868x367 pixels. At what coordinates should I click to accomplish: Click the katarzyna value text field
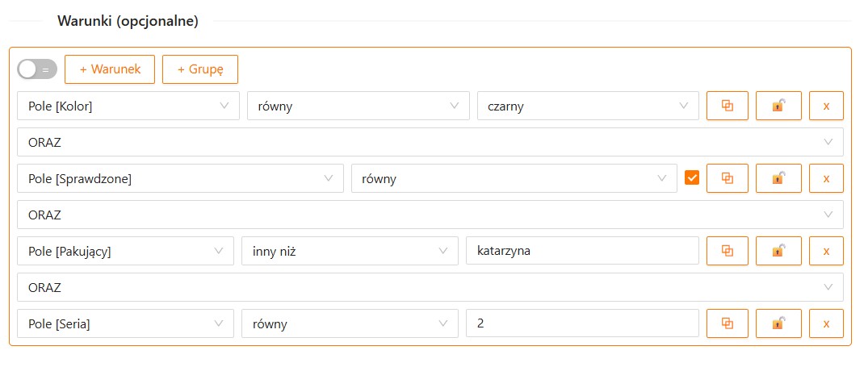click(581, 251)
